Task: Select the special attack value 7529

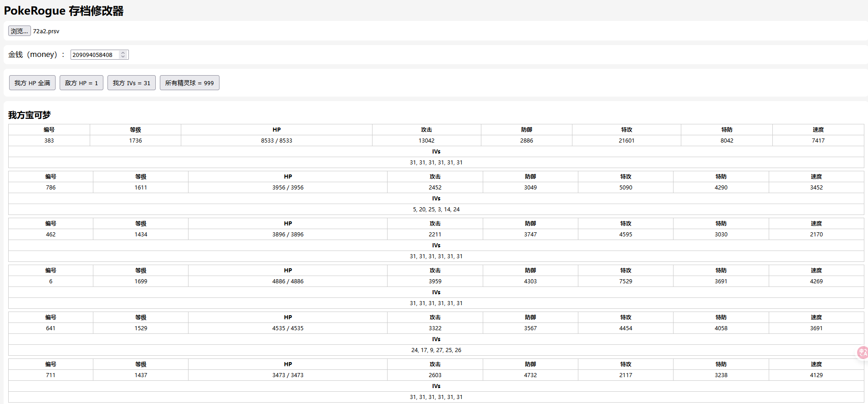Action: tap(625, 281)
